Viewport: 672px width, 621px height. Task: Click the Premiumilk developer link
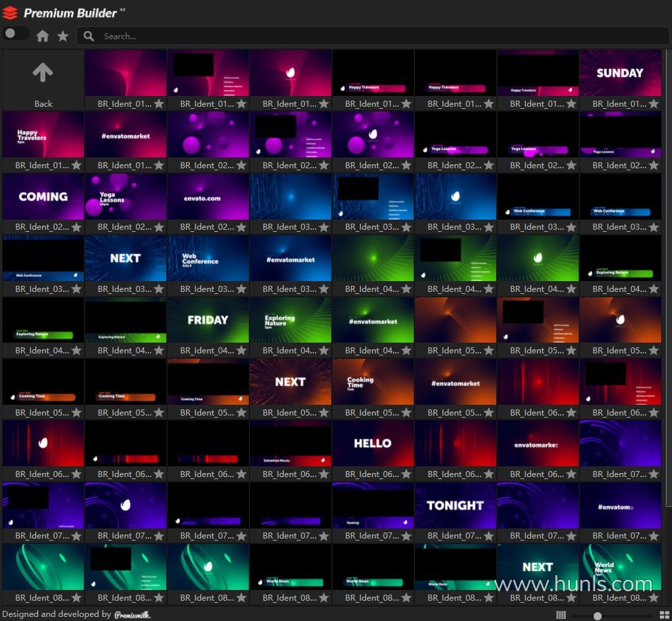click(133, 615)
